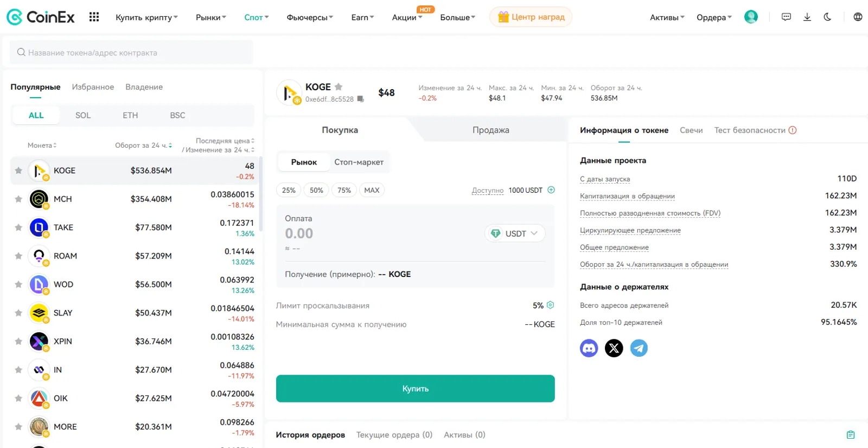The image size is (868, 448).
Task: Open the CoinEx logo home link
Action: [41, 17]
